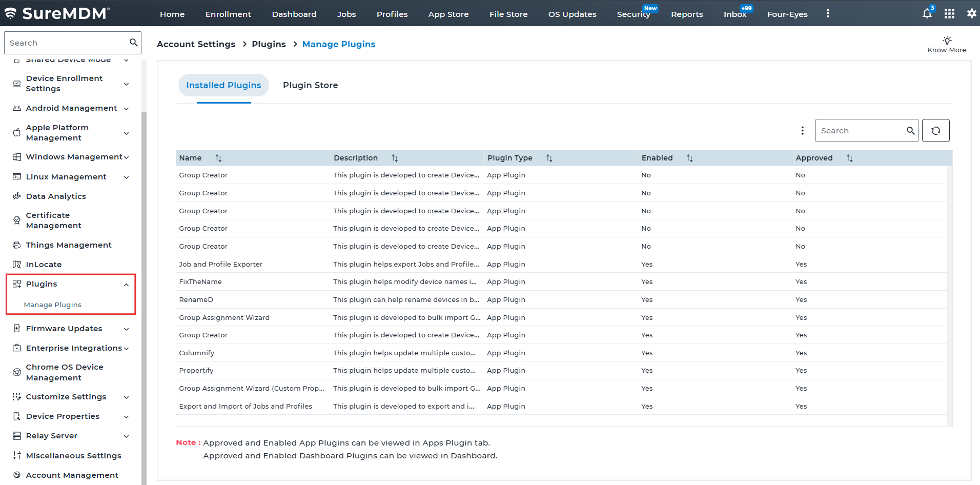This screenshot has height=485, width=980.
Task: Open the OS Updates menu
Action: pos(573,14)
